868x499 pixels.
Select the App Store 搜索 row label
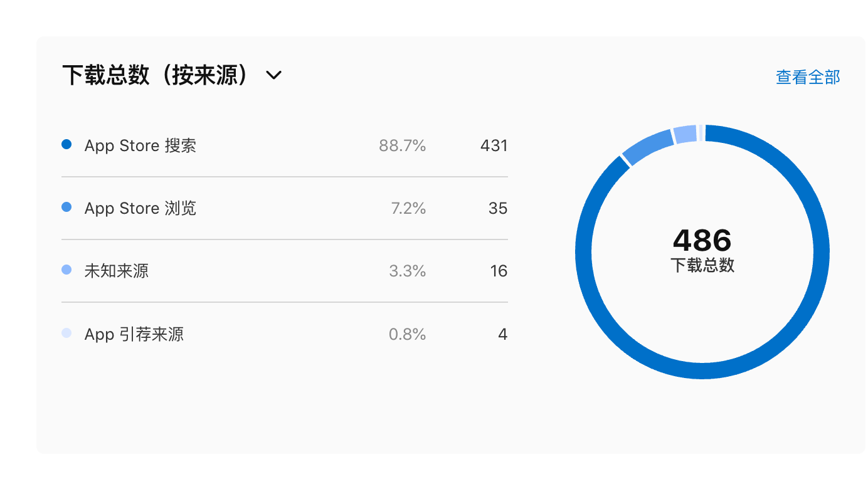[140, 145]
